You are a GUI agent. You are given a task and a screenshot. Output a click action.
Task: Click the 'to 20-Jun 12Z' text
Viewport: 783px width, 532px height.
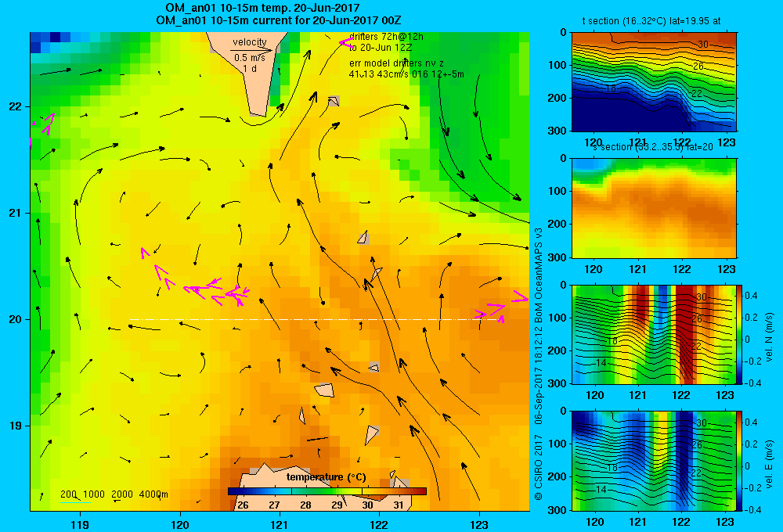[381, 48]
